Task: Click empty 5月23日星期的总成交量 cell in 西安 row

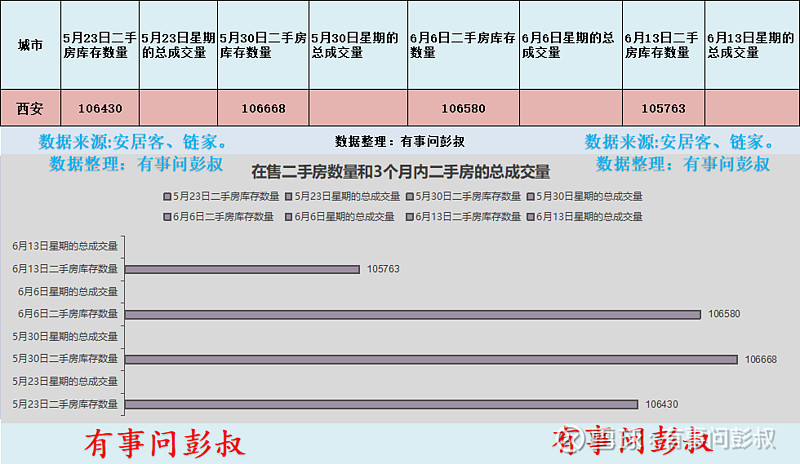Action: click(179, 108)
